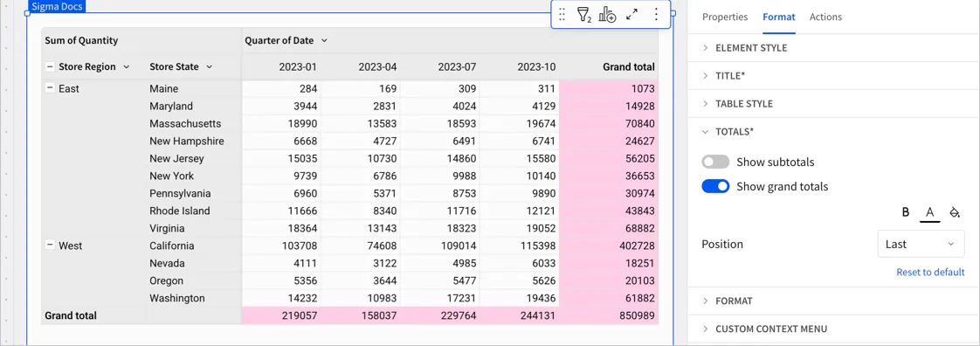Image resolution: width=980 pixels, height=346 pixels.
Task: Click the add child chart icon
Action: click(x=608, y=14)
